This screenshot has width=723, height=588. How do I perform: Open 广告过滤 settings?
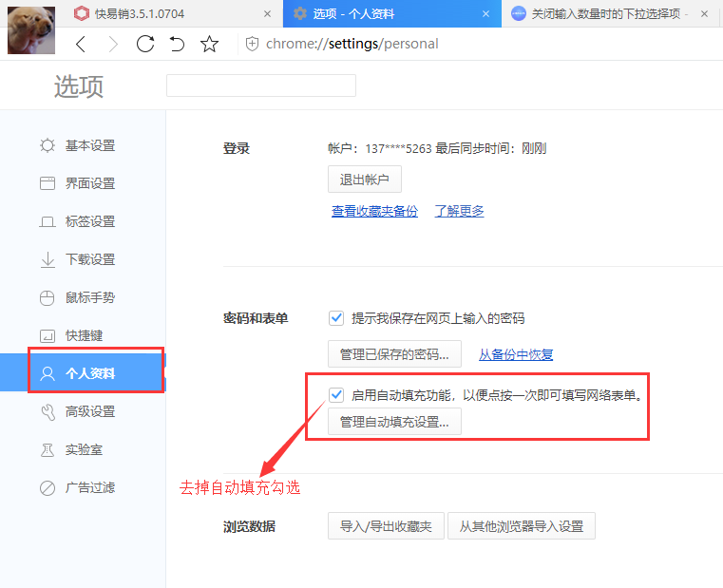click(x=89, y=487)
